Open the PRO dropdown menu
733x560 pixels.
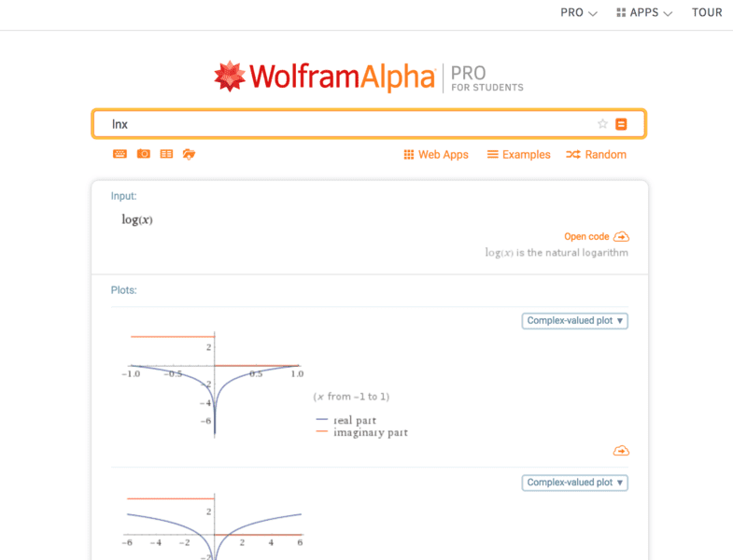pyautogui.click(x=579, y=13)
